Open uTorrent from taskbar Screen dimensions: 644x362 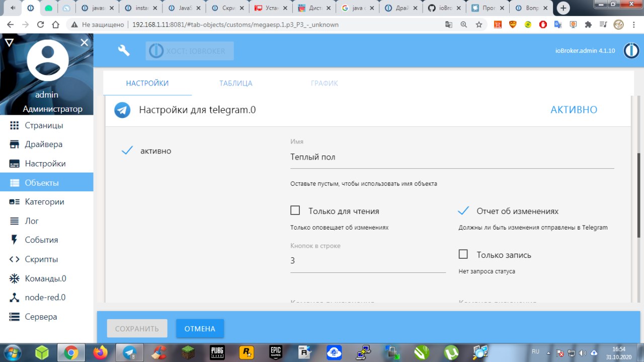[x=451, y=352]
